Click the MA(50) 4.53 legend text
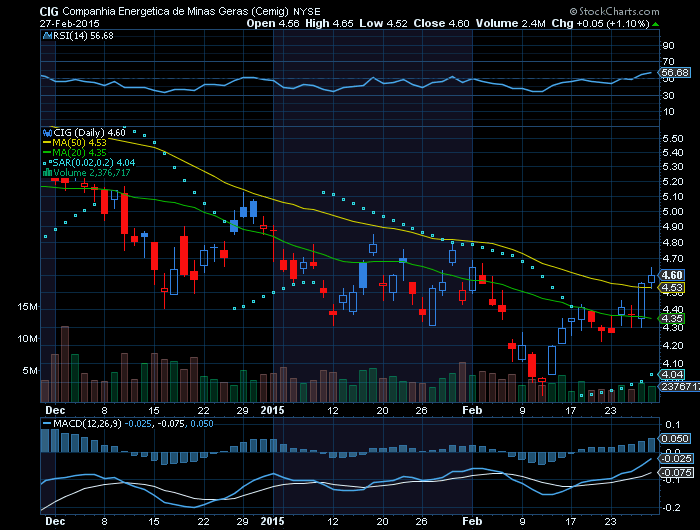Image resolution: width=700 pixels, height=530 pixels. click(x=79, y=143)
